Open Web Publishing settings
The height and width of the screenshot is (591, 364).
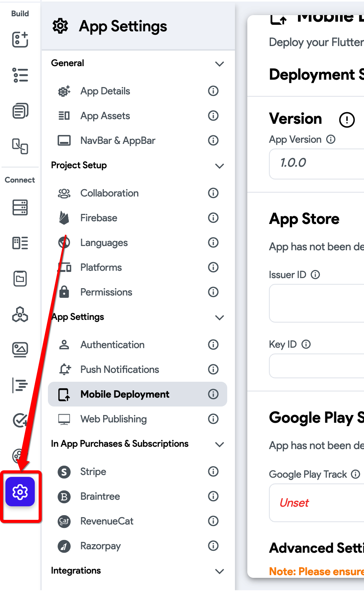click(138, 419)
